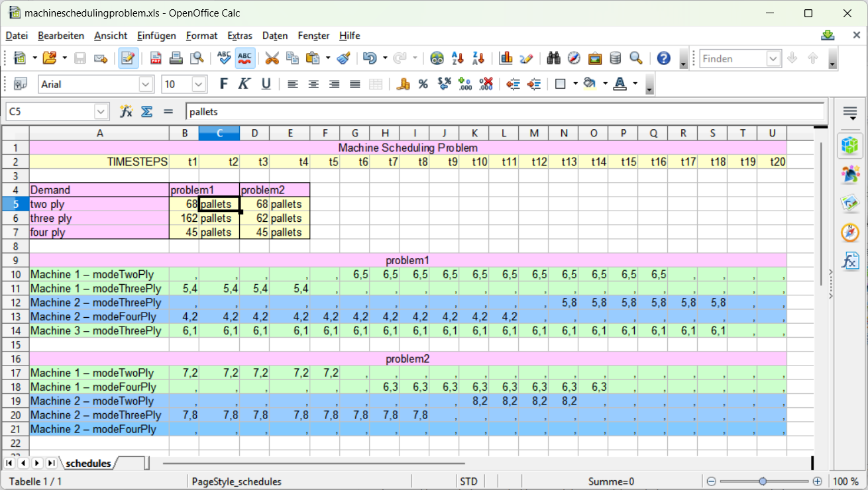Image resolution: width=868 pixels, height=490 pixels.
Task: Toggle Italic (K) formatting
Action: click(x=244, y=84)
